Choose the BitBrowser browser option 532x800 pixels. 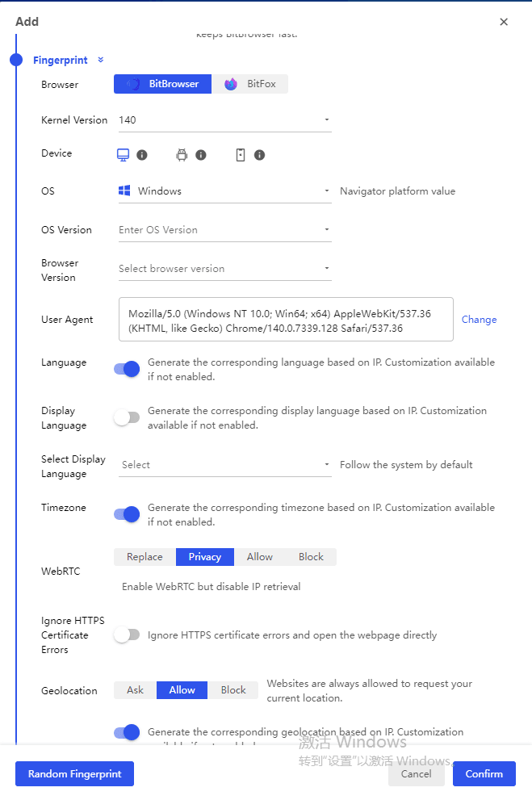point(163,84)
